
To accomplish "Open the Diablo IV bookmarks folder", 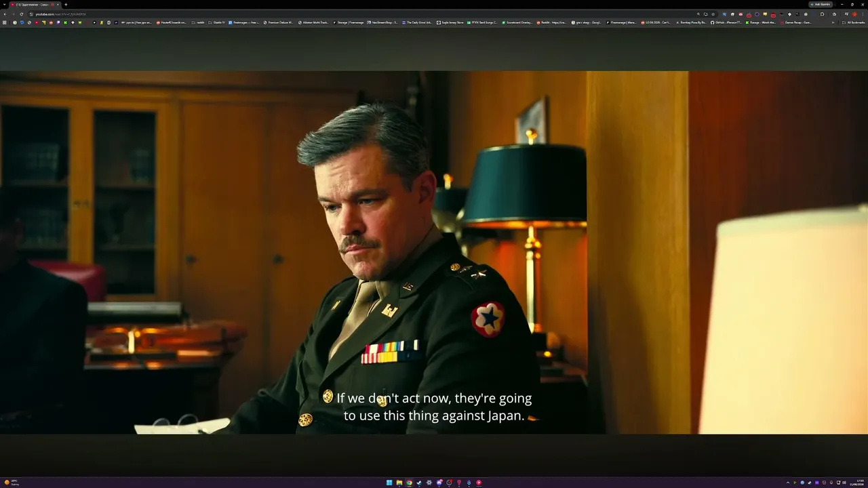I will point(216,22).
